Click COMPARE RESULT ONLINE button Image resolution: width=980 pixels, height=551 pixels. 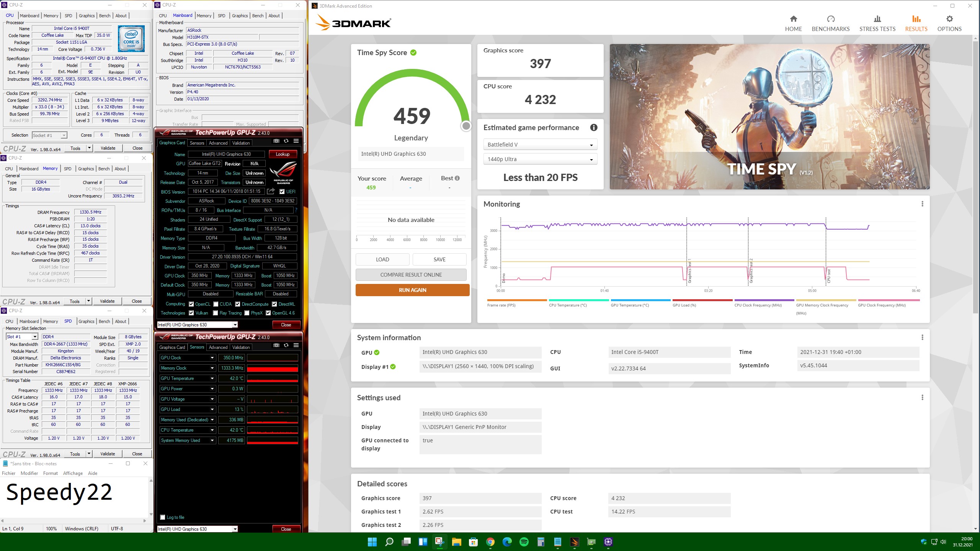point(411,275)
